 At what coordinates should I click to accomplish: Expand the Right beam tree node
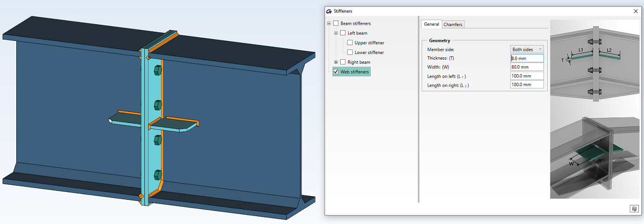click(x=336, y=62)
